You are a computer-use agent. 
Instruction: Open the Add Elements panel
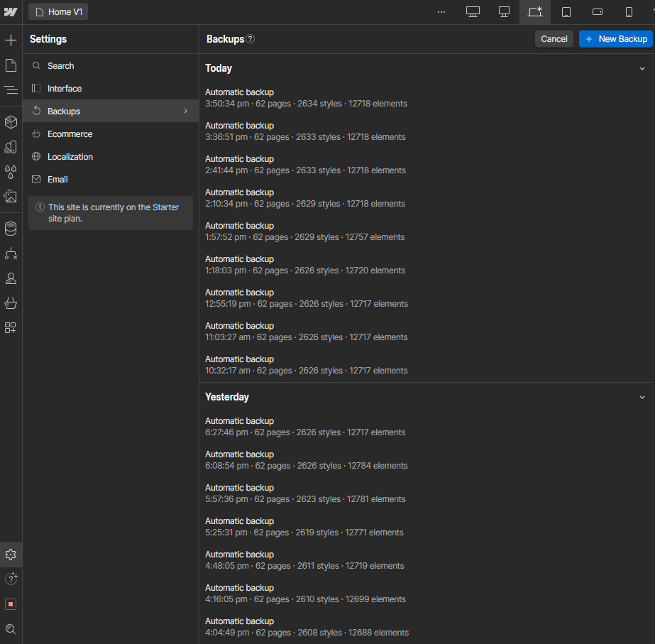tap(11, 40)
